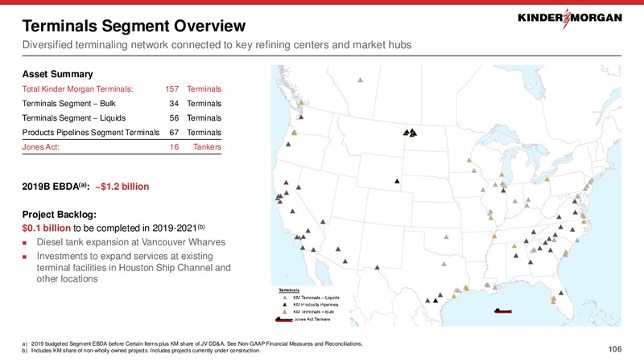Click the lone gray triangle marker in Canada
Viewport: 644px width, 362px height.
(x=360, y=80)
